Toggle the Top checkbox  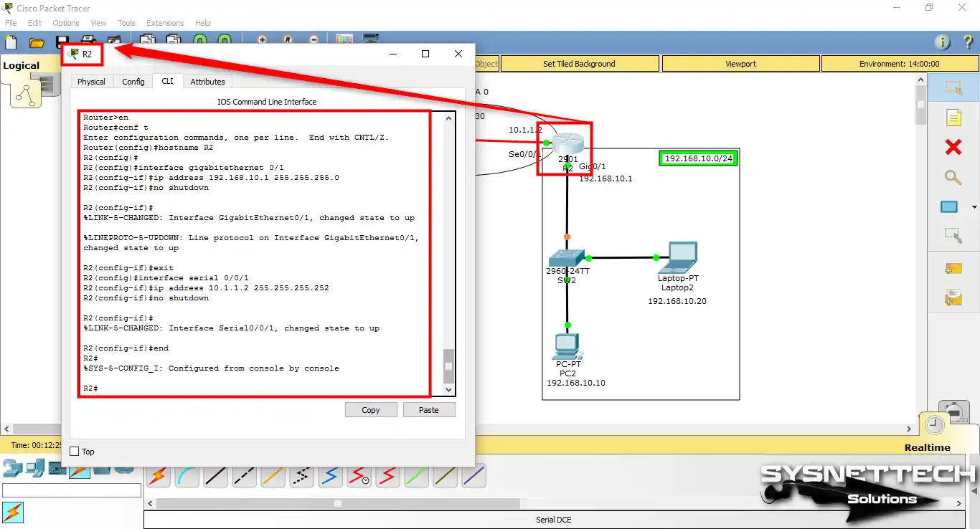75,452
